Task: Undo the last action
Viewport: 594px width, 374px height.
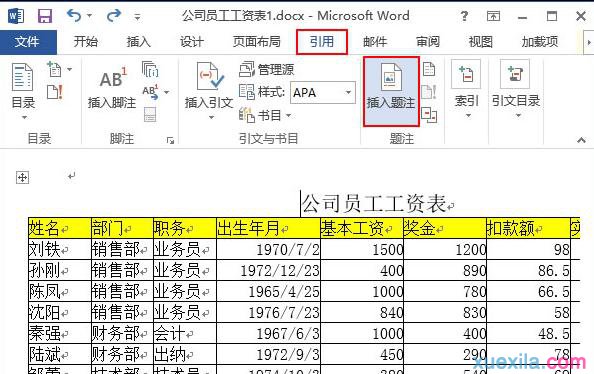Action: tap(74, 16)
